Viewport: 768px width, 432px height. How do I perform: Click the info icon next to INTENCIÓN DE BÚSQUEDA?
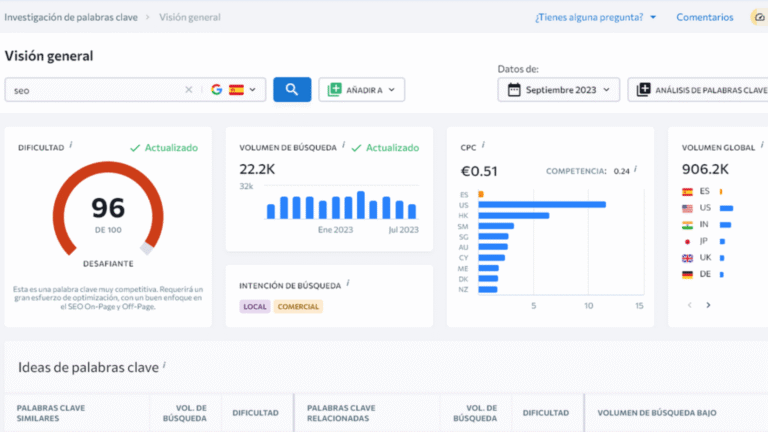[x=348, y=283]
